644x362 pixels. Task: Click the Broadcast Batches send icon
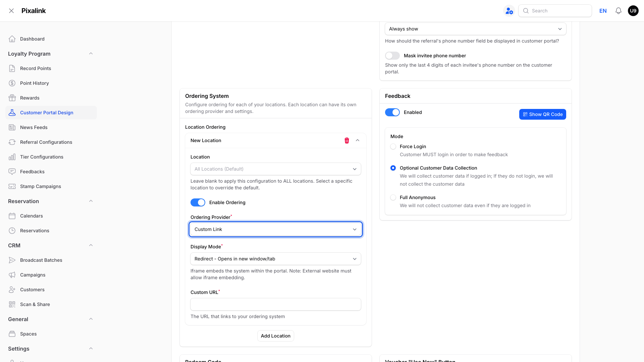click(x=12, y=260)
